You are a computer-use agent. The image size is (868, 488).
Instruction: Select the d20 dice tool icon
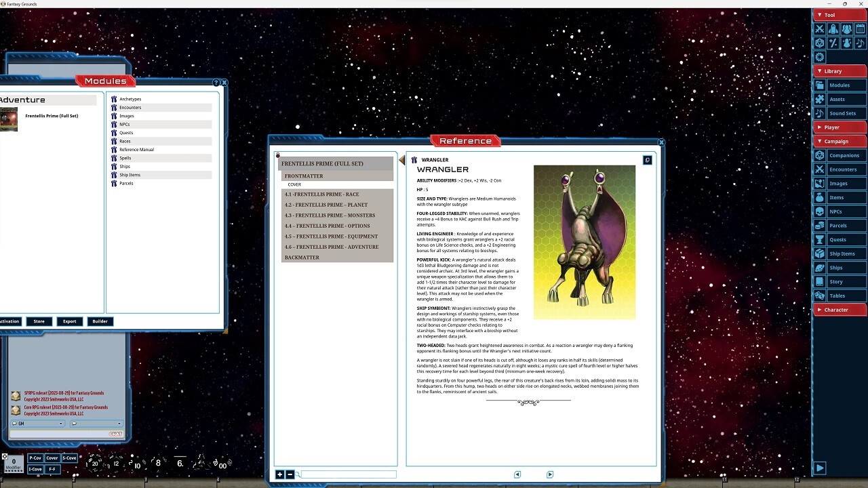820,43
